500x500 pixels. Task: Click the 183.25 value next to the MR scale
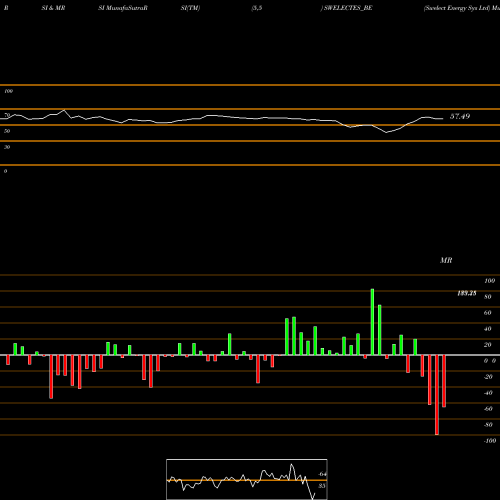pyautogui.click(x=467, y=293)
